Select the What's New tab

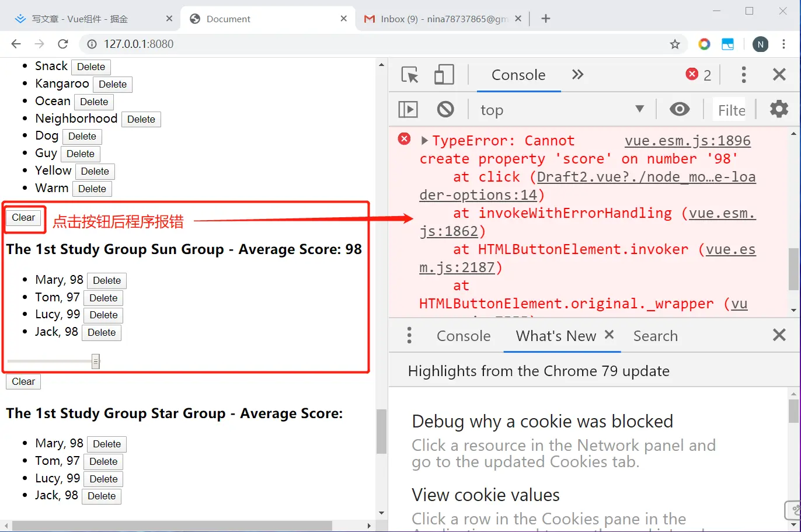(556, 336)
